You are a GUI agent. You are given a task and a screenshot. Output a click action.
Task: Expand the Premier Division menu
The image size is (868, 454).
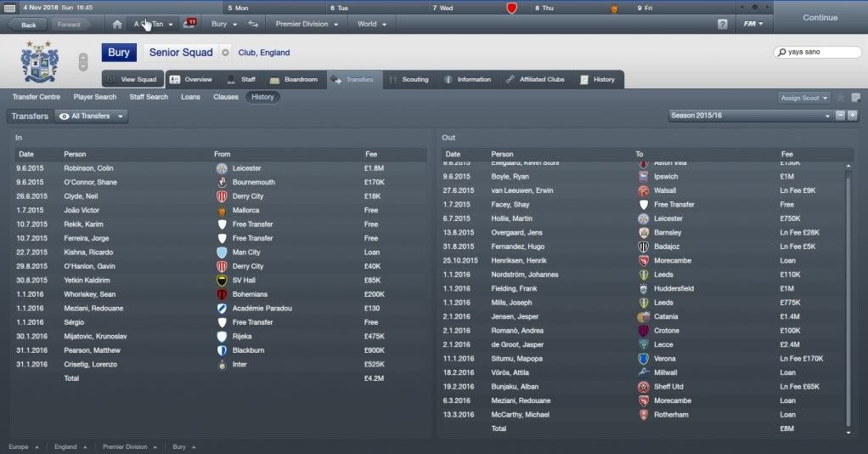click(307, 25)
